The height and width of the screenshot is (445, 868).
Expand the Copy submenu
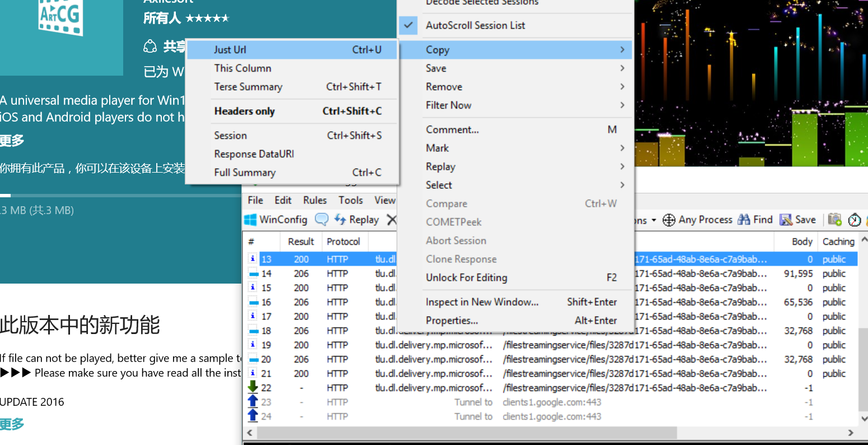coord(515,50)
